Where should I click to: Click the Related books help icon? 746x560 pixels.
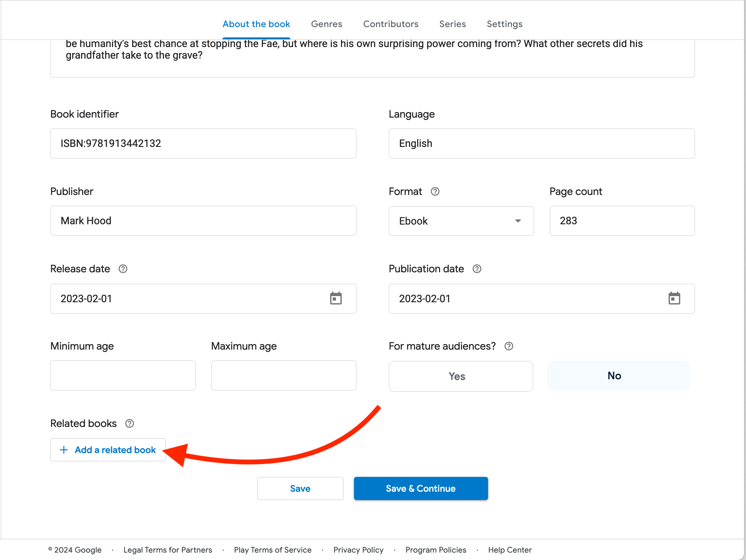coord(130,423)
